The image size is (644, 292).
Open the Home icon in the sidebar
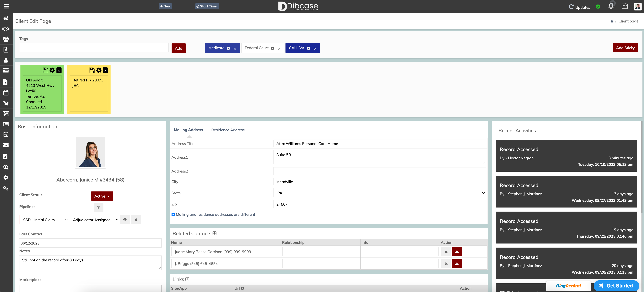[x=6, y=18]
